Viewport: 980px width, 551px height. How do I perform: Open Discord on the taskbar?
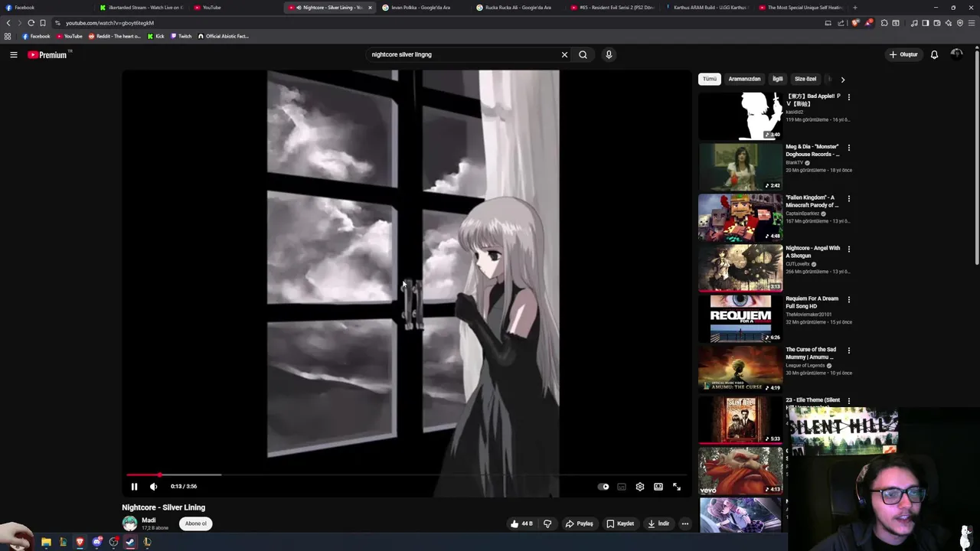[96, 542]
